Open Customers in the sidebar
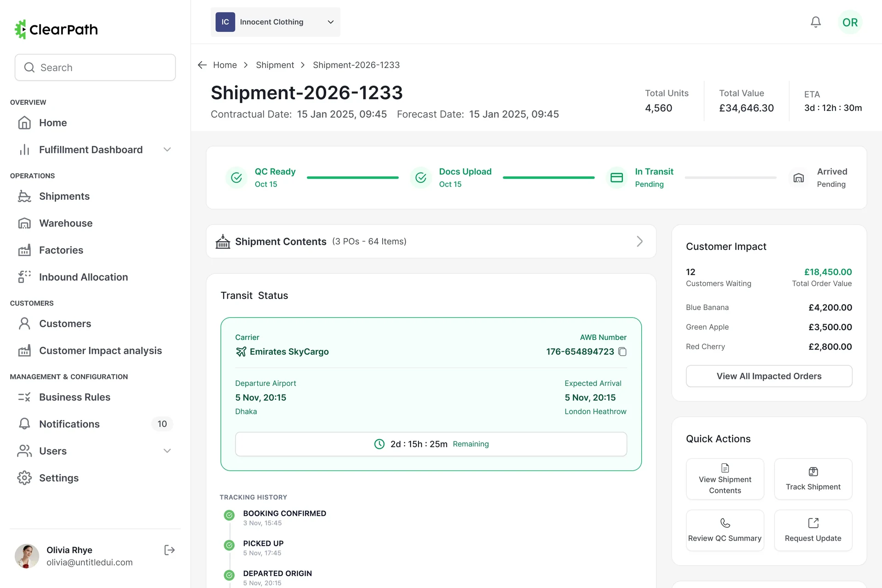The width and height of the screenshot is (882, 588). pos(95,323)
